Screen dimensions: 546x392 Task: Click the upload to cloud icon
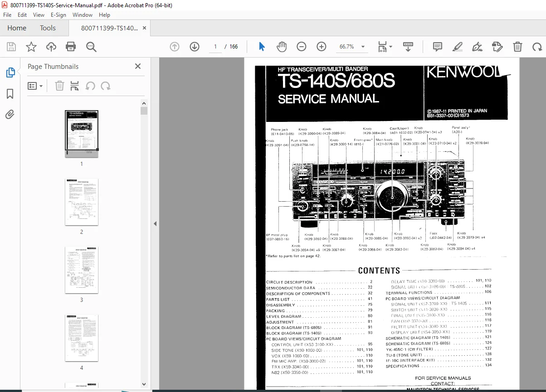pos(51,47)
